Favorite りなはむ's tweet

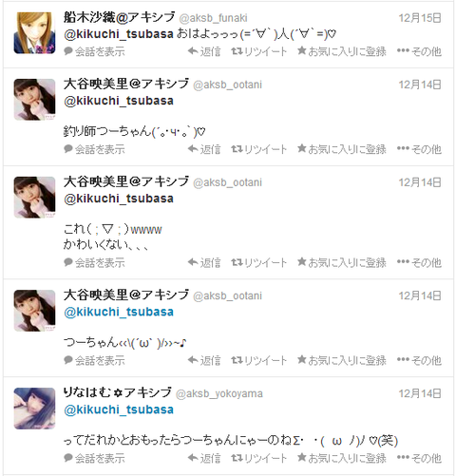click(x=342, y=458)
